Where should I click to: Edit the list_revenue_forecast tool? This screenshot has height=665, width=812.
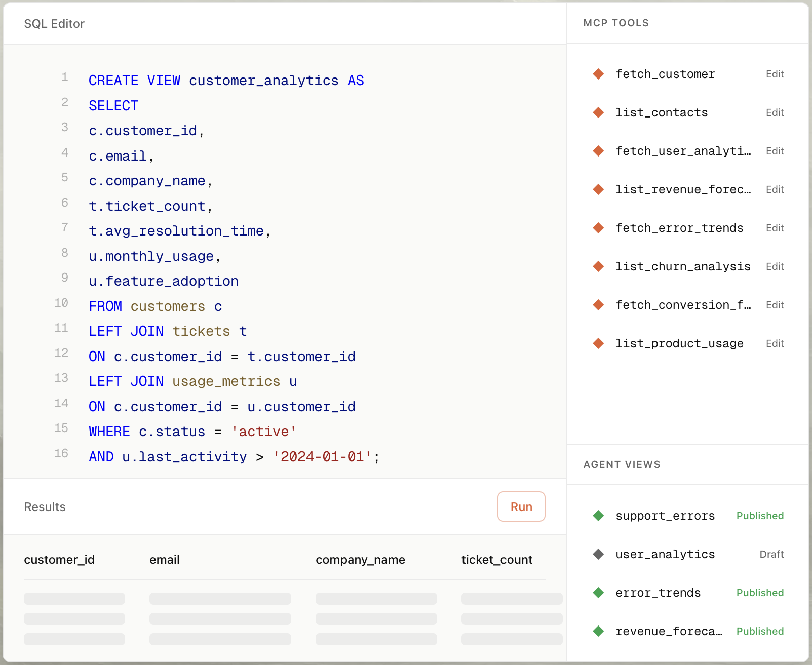[775, 189]
